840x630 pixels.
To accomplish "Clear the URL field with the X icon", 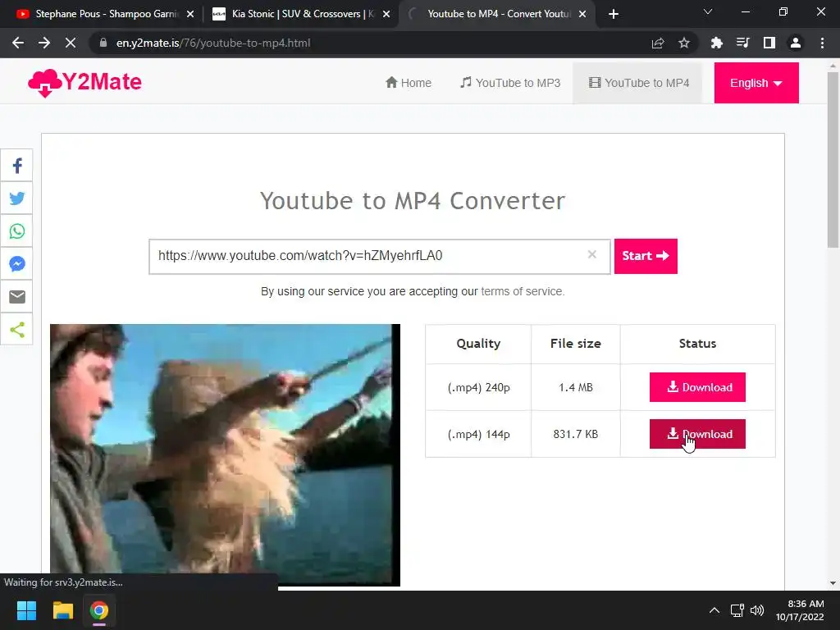I will (592, 254).
